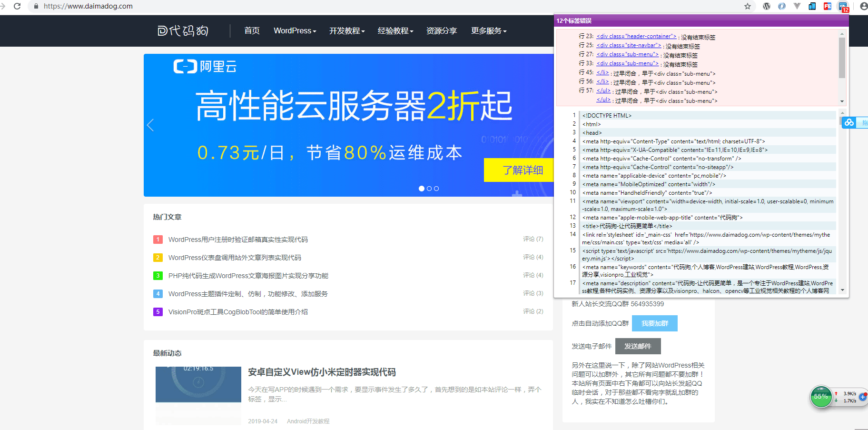Screen dimensions: 868x430
Task: Click the Vue devtools extension icon
Action: coord(797,6)
